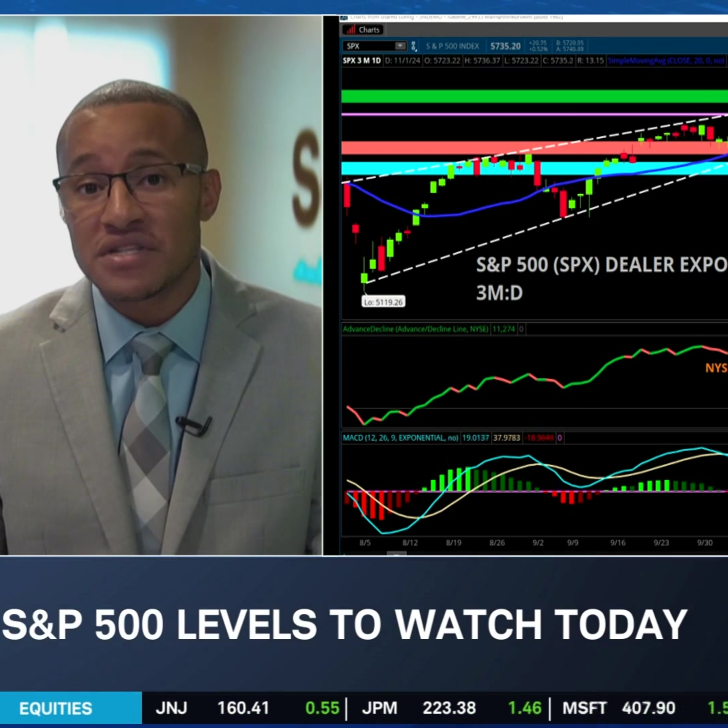Click the 9/23 date on time axis
728x728 pixels.
[x=661, y=543]
